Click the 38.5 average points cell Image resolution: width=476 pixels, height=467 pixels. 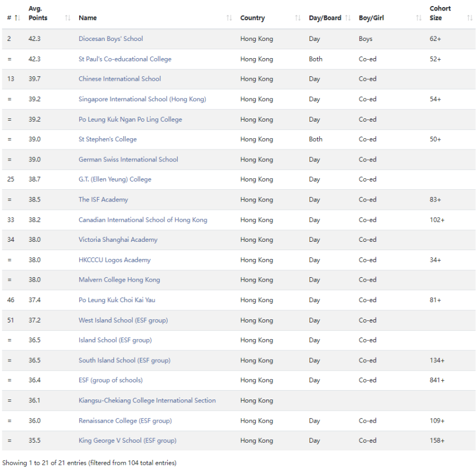(x=35, y=200)
